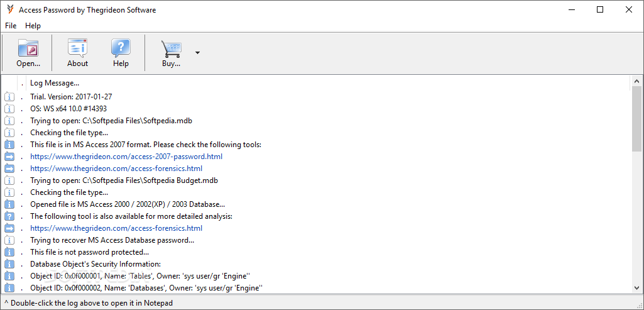Select the first 'Checking the file type...' row
644x310 pixels.
pos(316,133)
